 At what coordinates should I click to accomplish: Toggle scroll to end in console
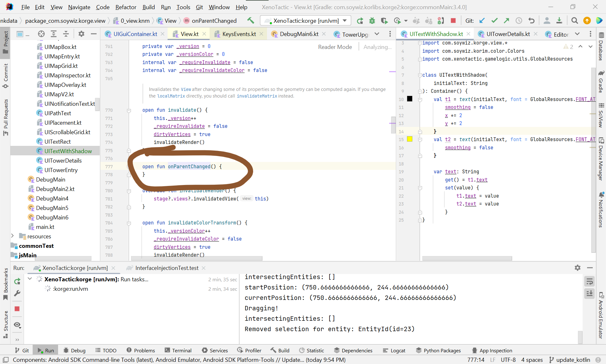[x=589, y=294]
